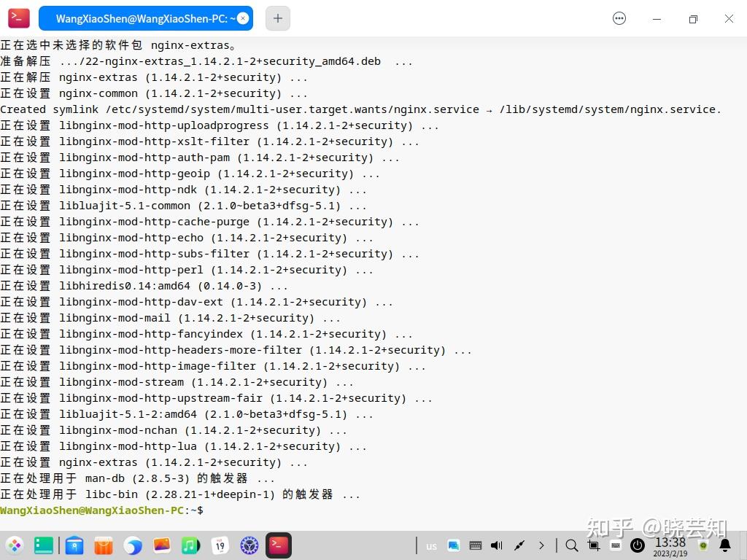This screenshot has height=560, width=747.
Task: Create a new tab with the plus button
Action: [x=277, y=18]
